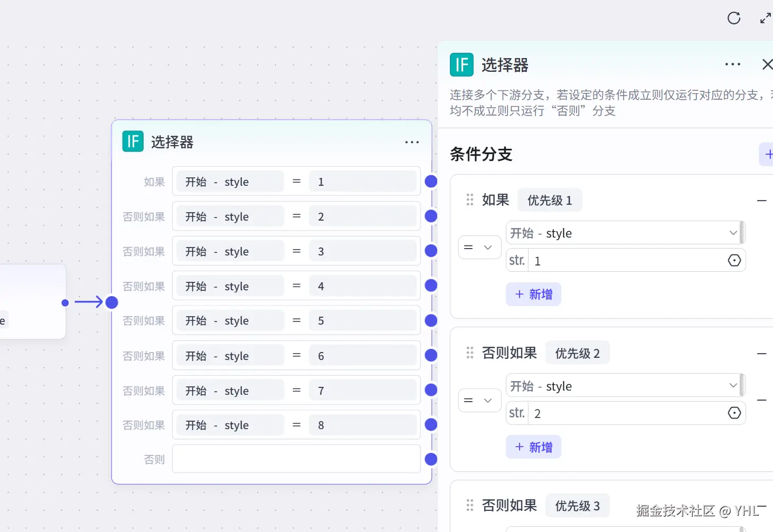The width and height of the screenshot is (773, 532).
Task: Remove the 如果 优先级 1 branch
Action: pos(761,201)
